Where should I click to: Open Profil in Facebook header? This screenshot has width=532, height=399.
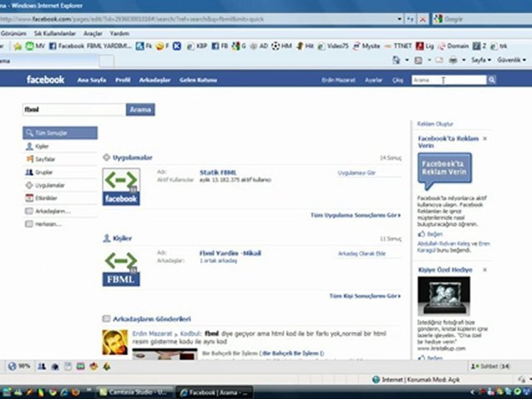click(x=123, y=80)
